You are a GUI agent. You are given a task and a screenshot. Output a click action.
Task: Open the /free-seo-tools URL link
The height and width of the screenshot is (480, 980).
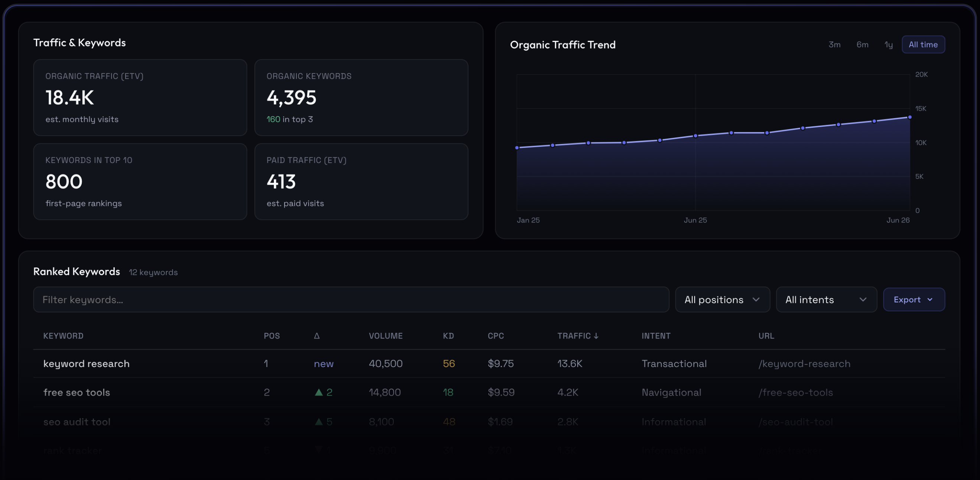point(795,392)
